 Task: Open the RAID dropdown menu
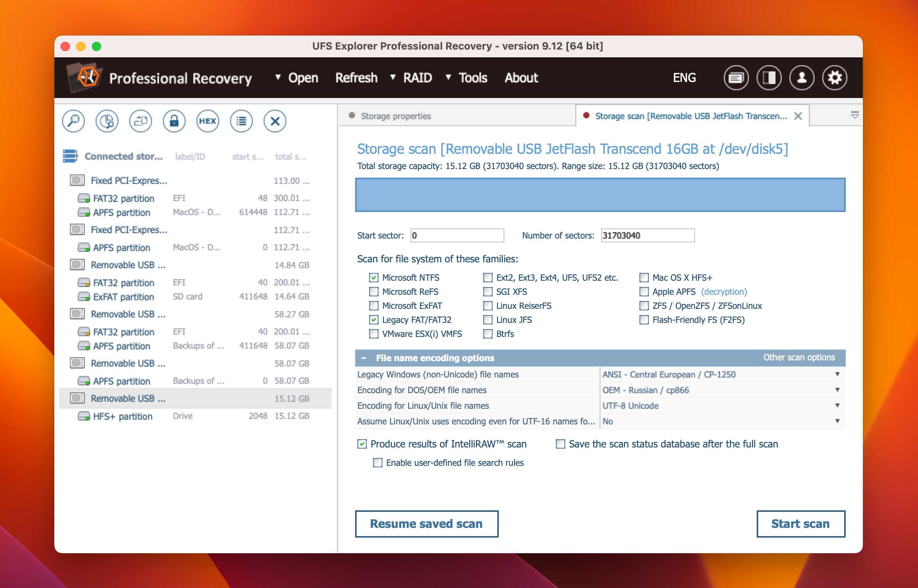pyautogui.click(x=411, y=78)
